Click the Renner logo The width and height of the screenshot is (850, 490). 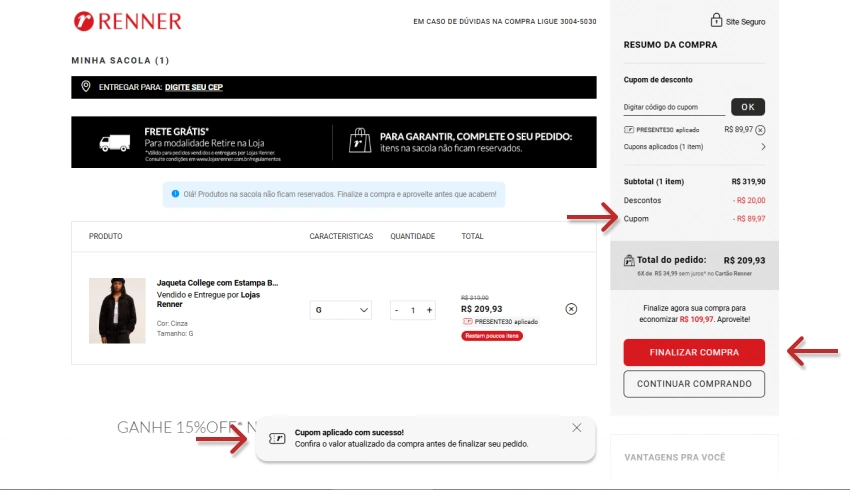[x=127, y=21]
